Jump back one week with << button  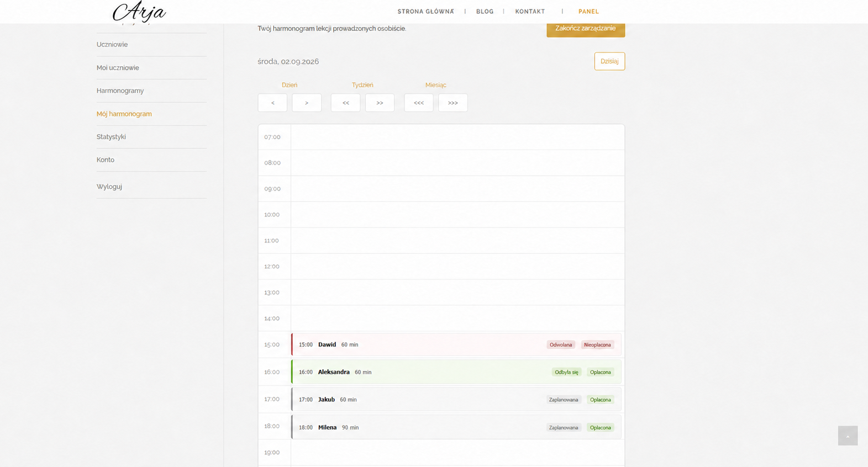(345, 103)
